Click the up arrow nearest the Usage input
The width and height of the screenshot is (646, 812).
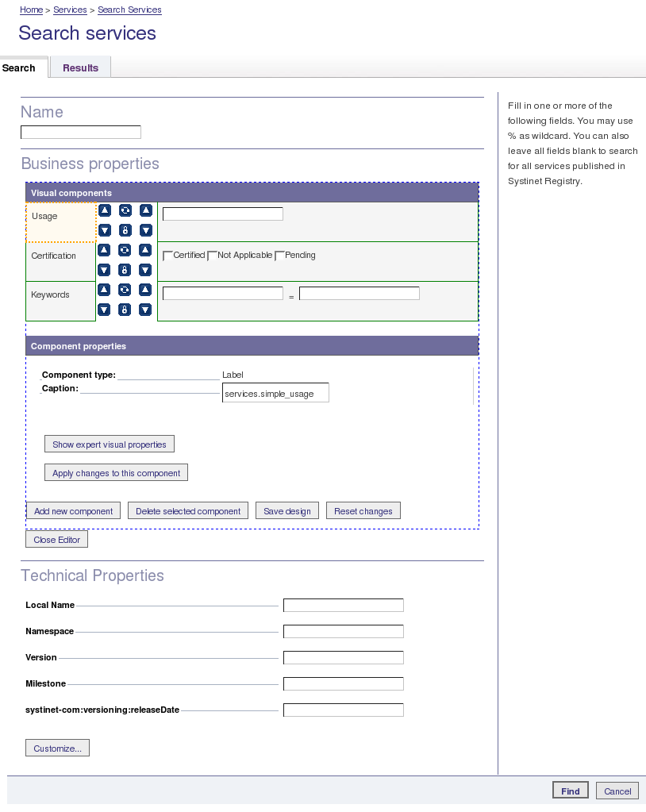146,210
